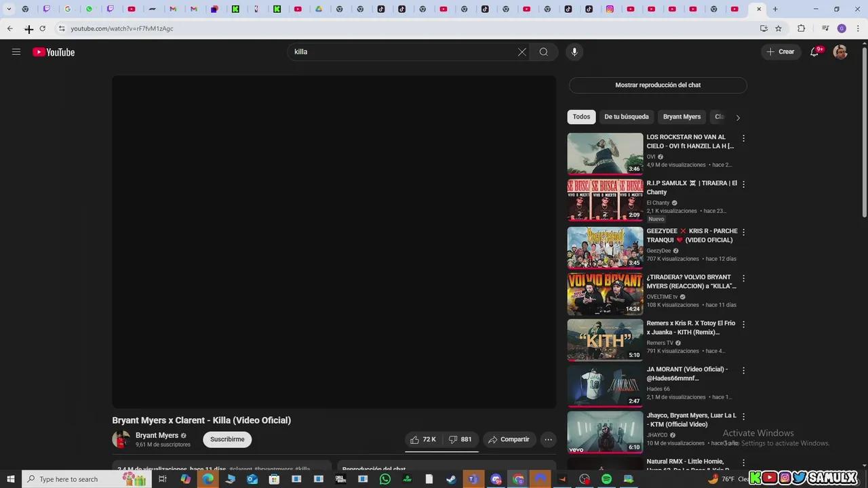Open the account avatar menu
Viewport: 868px width, 488px height.
click(840, 52)
